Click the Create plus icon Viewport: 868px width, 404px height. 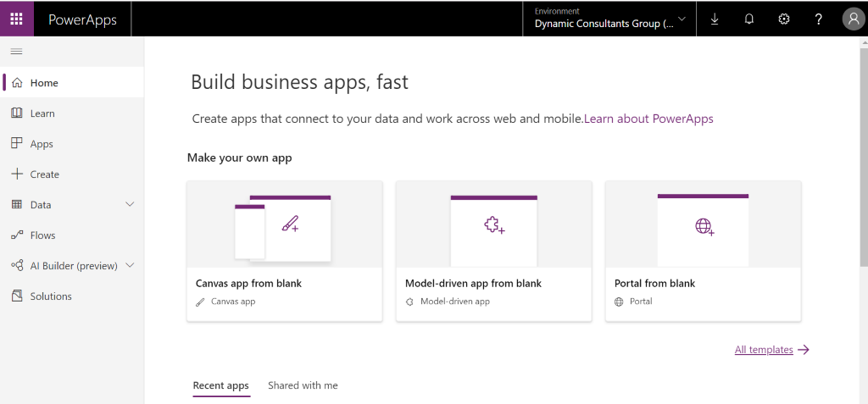coord(17,174)
